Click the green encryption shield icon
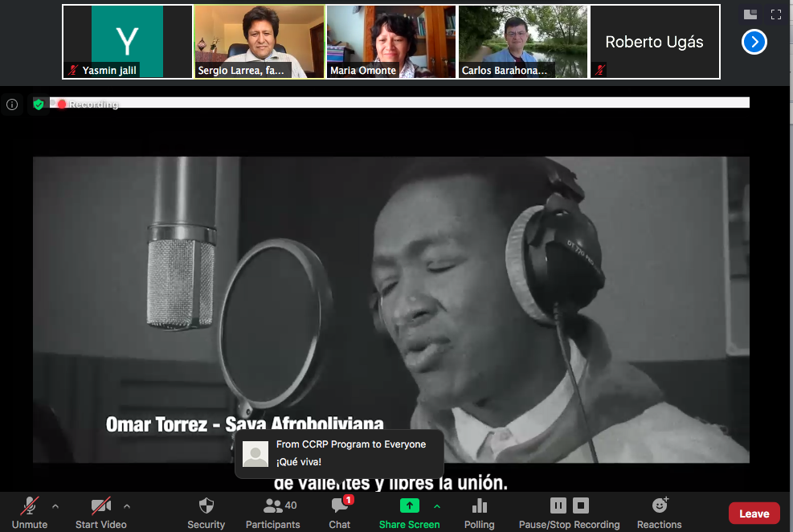 coord(38,104)
